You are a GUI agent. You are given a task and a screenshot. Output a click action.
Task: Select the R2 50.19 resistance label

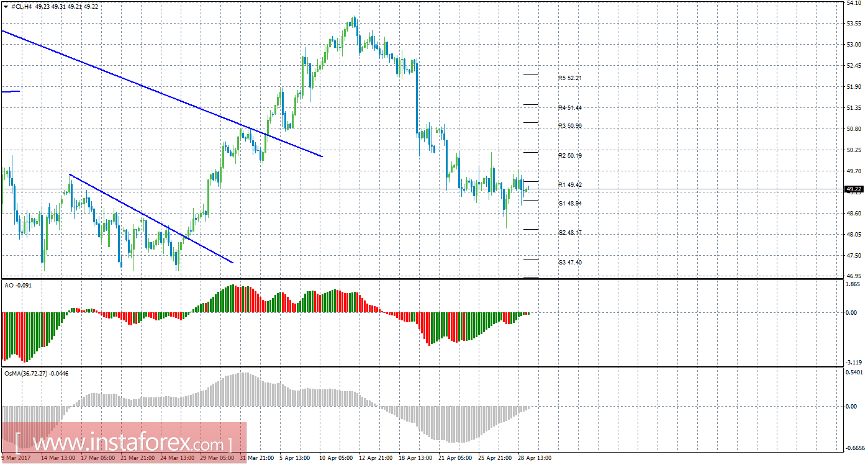569,156
